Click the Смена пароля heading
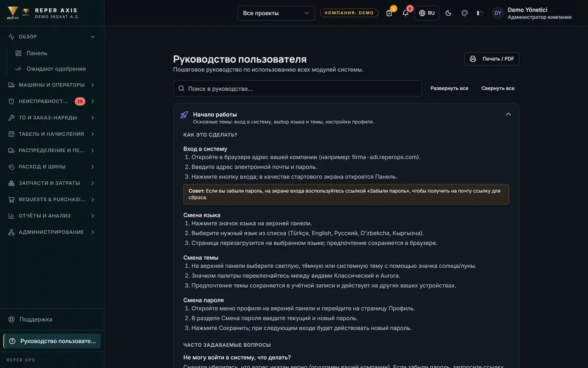The image size is (588, 368). pos(204,300)
